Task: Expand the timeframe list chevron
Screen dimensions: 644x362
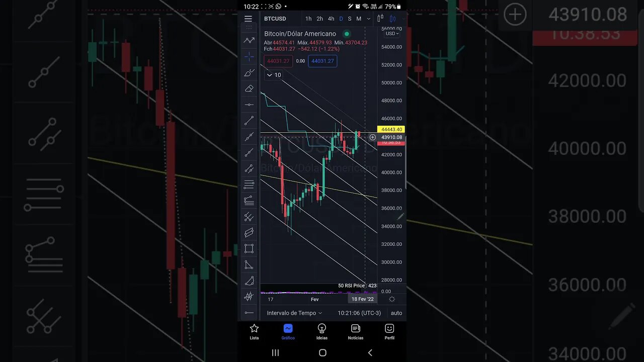Action: 369,19
